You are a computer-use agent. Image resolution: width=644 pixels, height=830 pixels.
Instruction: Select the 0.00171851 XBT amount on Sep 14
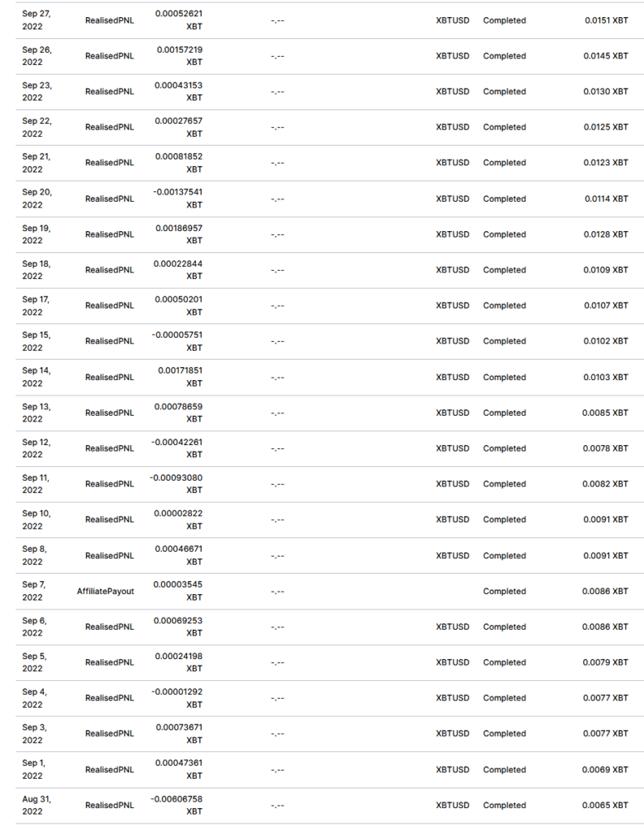[180, 376]
